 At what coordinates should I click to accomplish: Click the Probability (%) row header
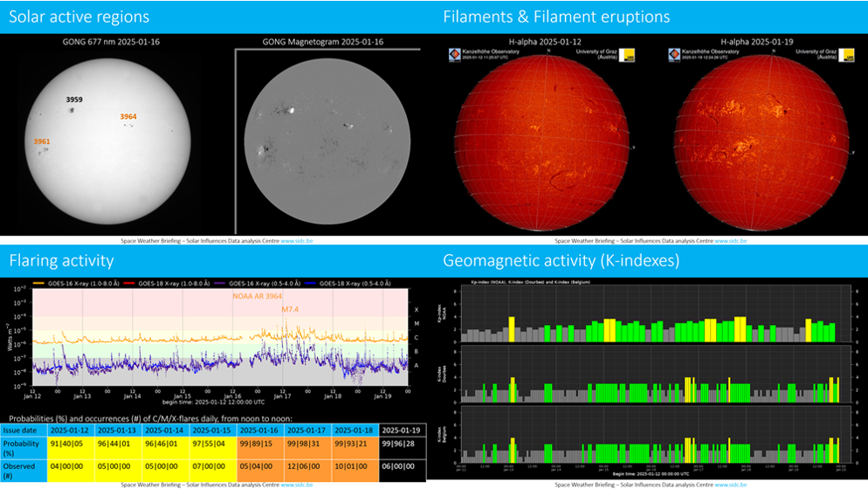(24, 448)
